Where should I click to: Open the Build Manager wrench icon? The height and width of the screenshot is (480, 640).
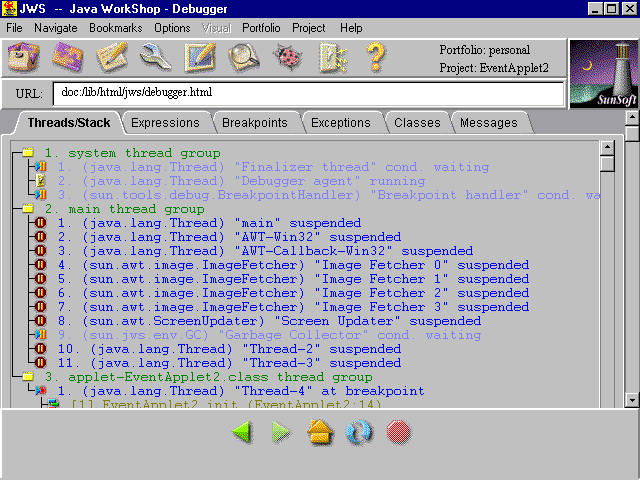click(x=155, y=58)
